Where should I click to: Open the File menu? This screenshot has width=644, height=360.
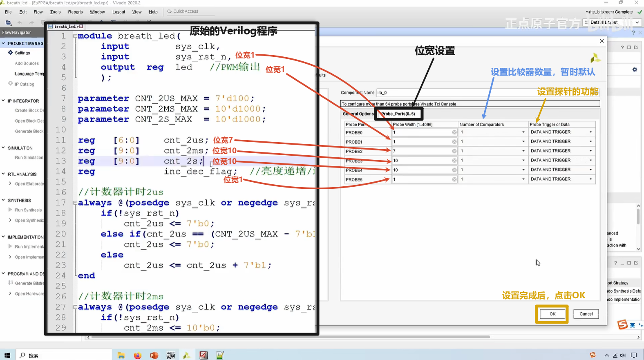[8, 12]
